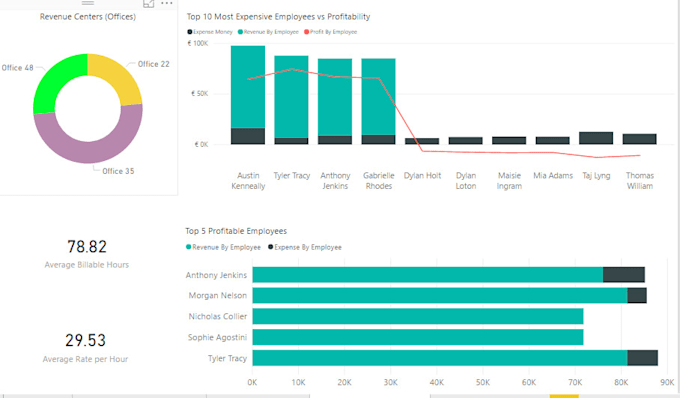Open focus mode for Revenue Centers visual
Image resolution: width=680 pixels, height=398 pixels.
click(148, 3)
